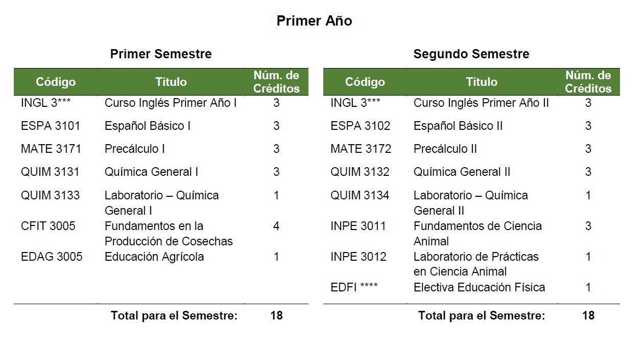644x342 pixels.
Task: Click the 4 credits value for CFIT 3005
Action: tap(276, 226)
